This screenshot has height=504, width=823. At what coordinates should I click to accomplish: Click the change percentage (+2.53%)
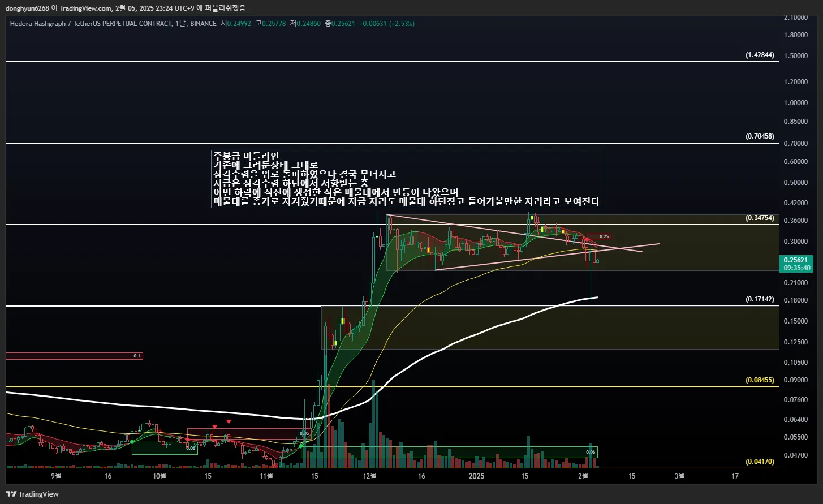[402, 24]
